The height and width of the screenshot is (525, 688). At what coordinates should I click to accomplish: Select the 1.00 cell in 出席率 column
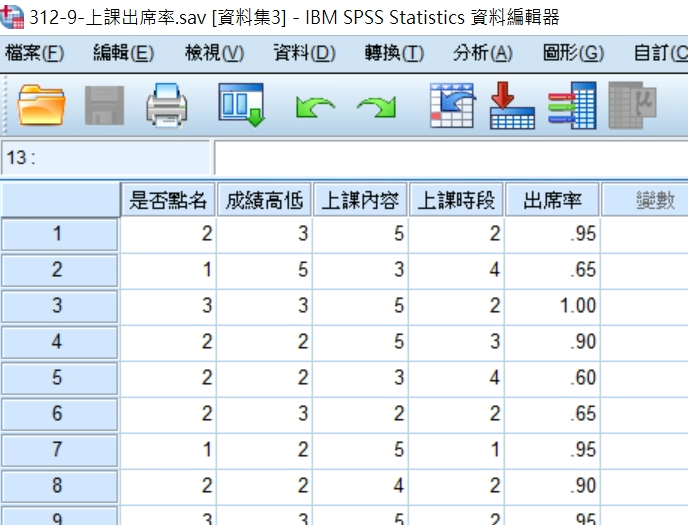tap(552, 306)
